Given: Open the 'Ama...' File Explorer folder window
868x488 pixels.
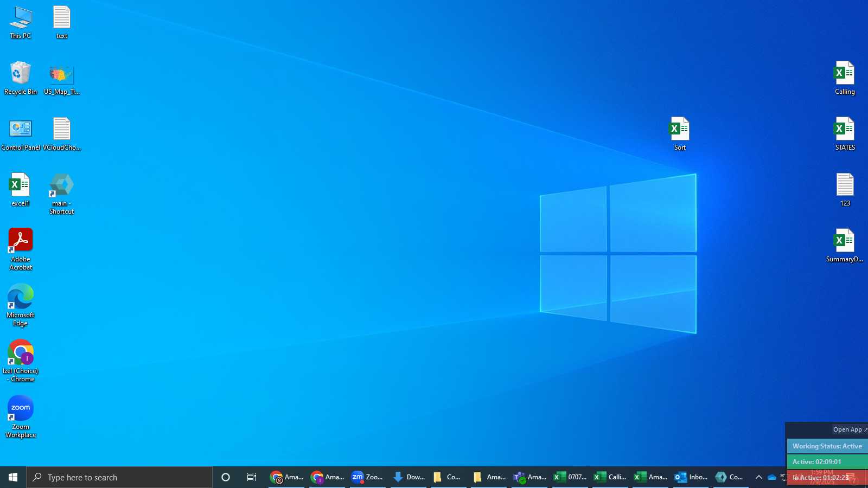Looking at the screenshot, I should click(489, 477).
